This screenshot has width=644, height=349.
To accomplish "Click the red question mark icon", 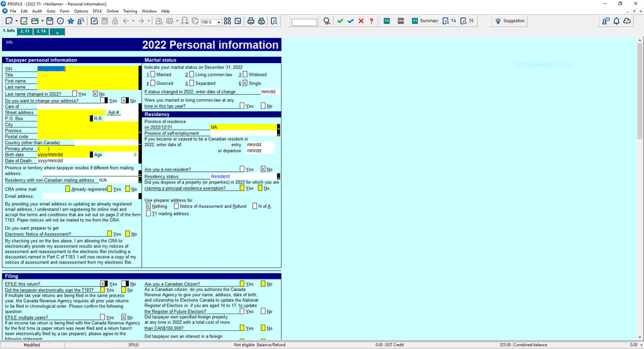I will pos(371,21).
